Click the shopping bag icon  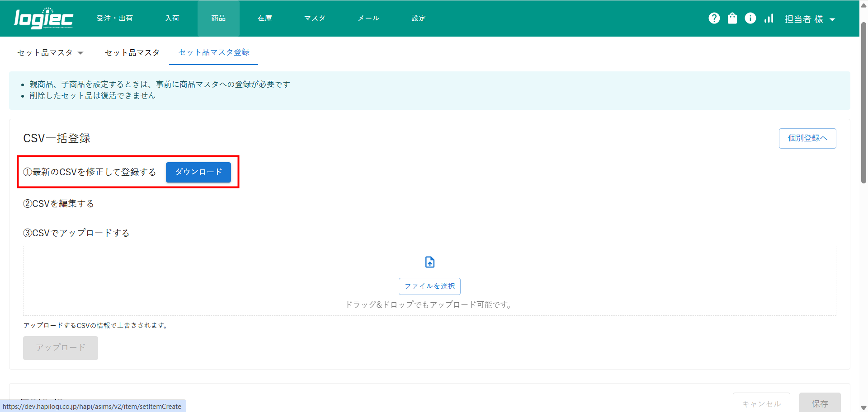(732, 18)
